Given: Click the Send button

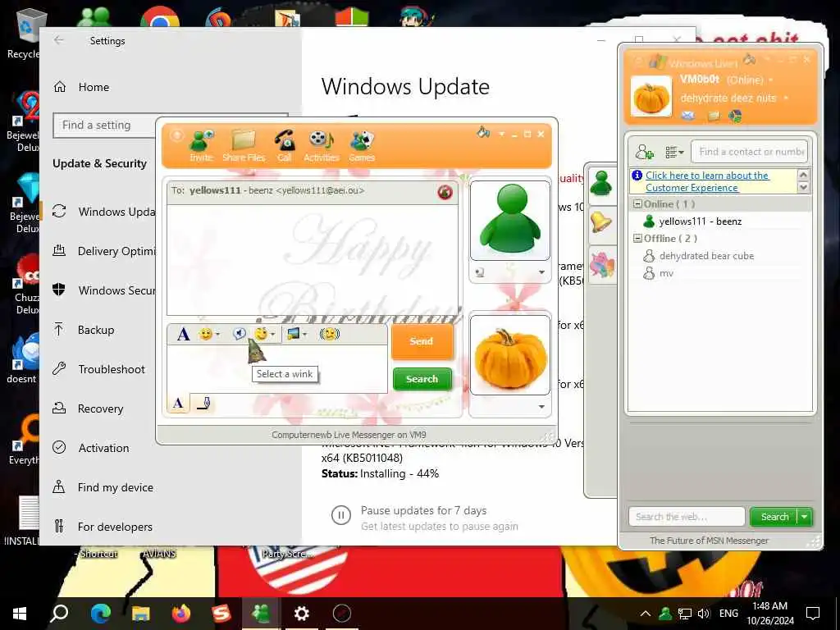Looking at the screenshot, I should point(422,341).
